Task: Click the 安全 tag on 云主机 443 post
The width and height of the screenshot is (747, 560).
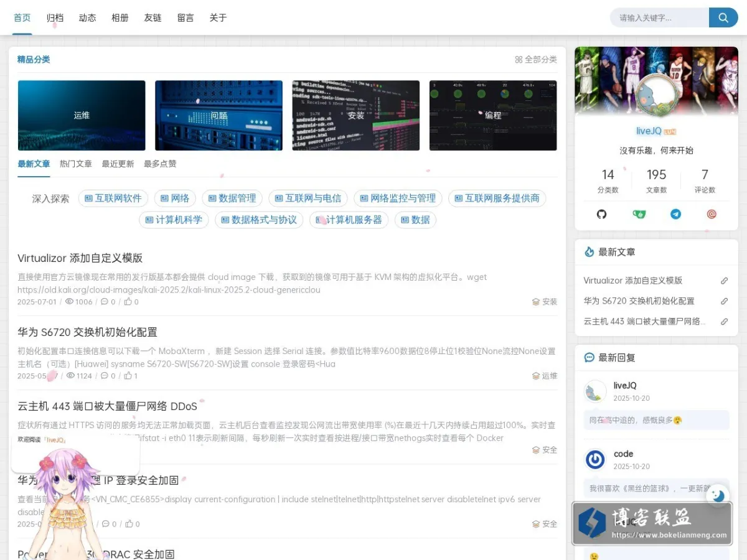Action: [x=545, y=450]
